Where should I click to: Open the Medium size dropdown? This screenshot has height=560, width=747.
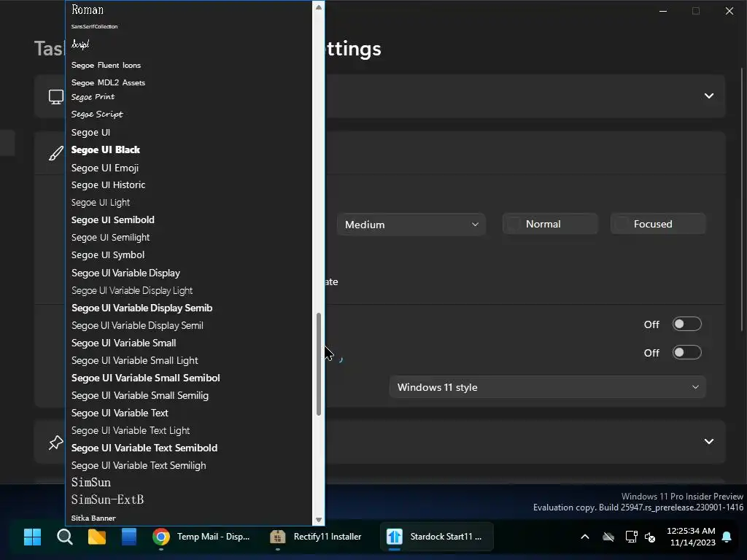[x=411, y=225]
